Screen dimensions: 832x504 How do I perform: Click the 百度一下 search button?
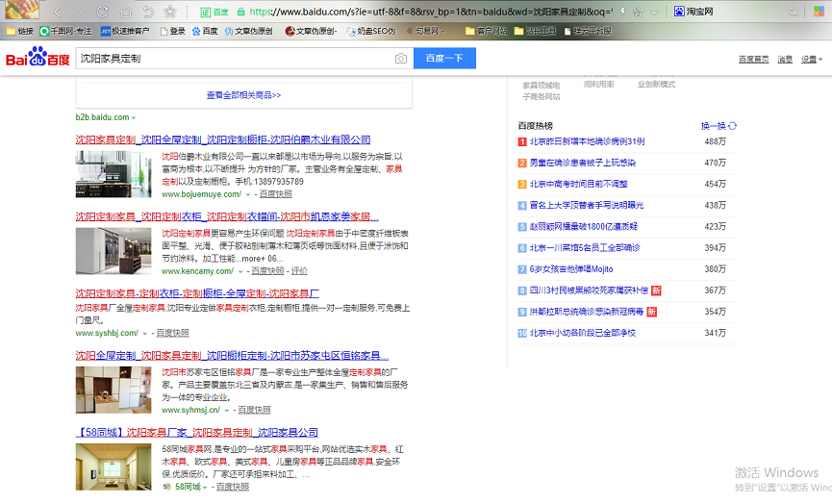[444, 59]
